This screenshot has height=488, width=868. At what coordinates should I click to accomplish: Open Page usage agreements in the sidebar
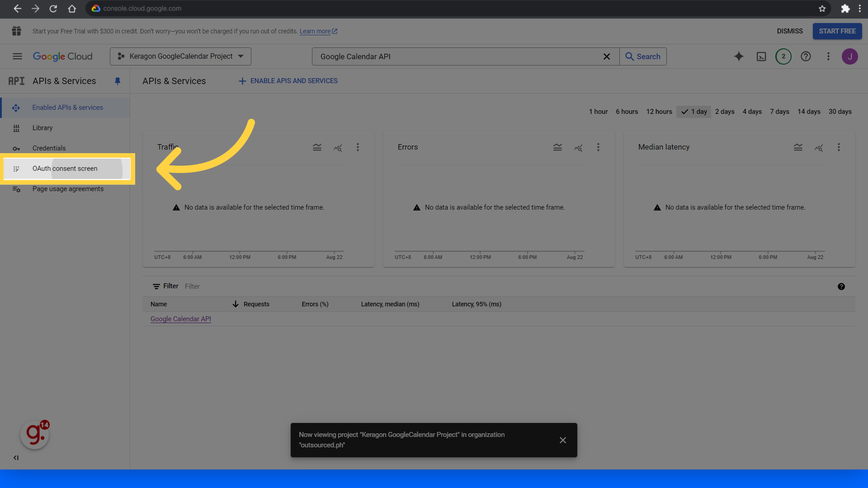pos(65,189)
